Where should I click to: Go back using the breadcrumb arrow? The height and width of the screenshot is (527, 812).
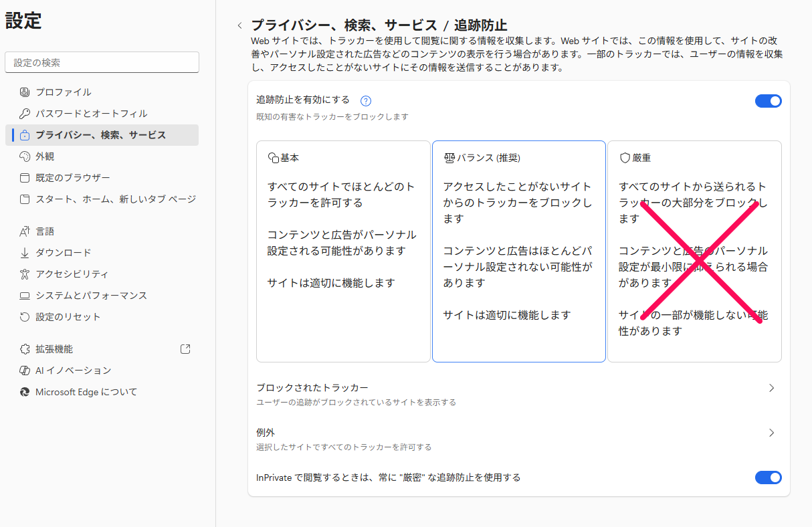[239, 26]
